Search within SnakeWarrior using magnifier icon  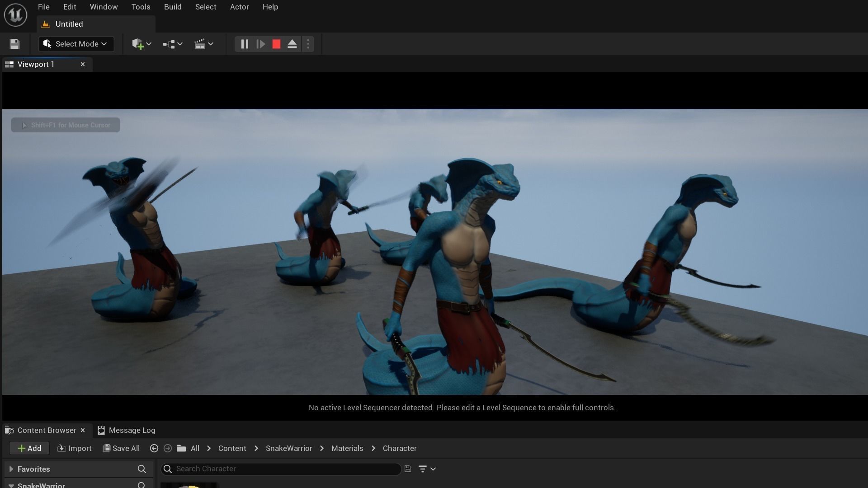pyautogui.click(x=142, y=485)
